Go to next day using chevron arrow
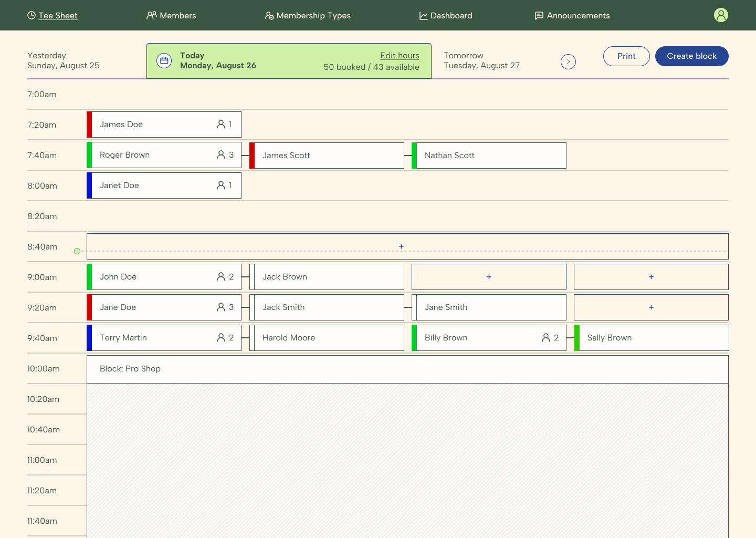 click(x=568, y=61)
